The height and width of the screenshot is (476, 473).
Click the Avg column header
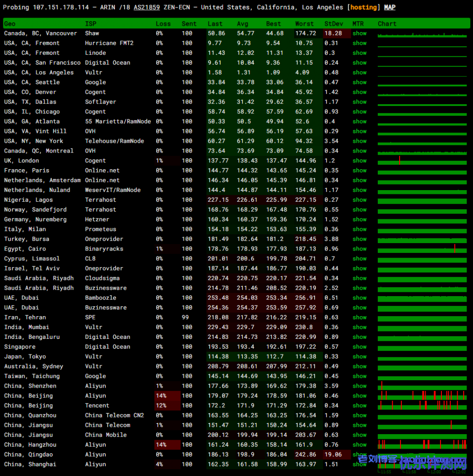[x=243, y=24]
